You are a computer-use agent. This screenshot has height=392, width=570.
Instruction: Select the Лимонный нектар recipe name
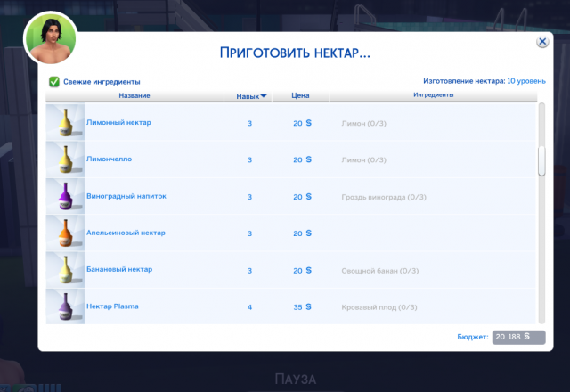[x=118, y=123]
